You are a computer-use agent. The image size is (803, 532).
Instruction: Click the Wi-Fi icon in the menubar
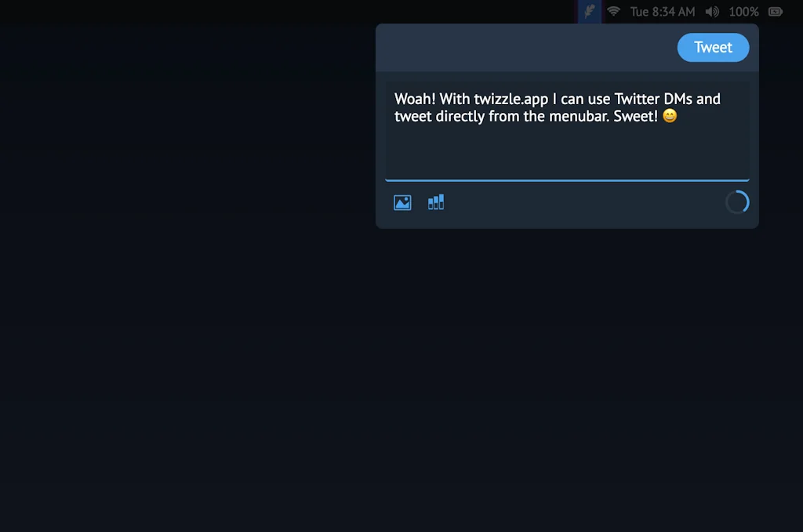(613, 11)
